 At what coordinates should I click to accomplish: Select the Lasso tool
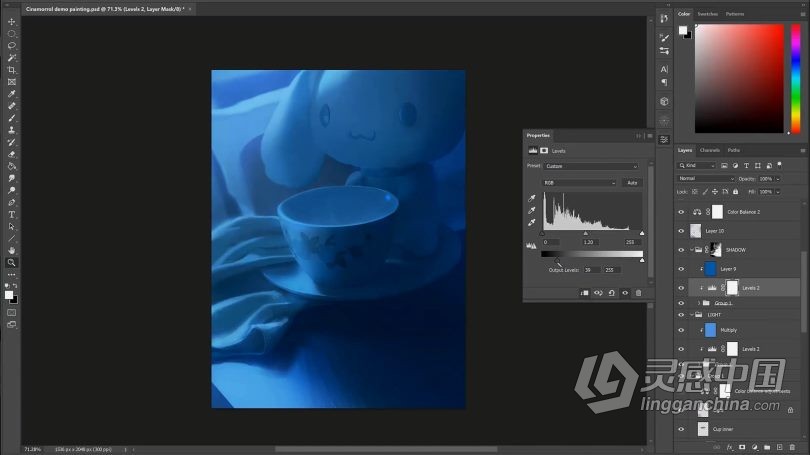pos(11,45)
